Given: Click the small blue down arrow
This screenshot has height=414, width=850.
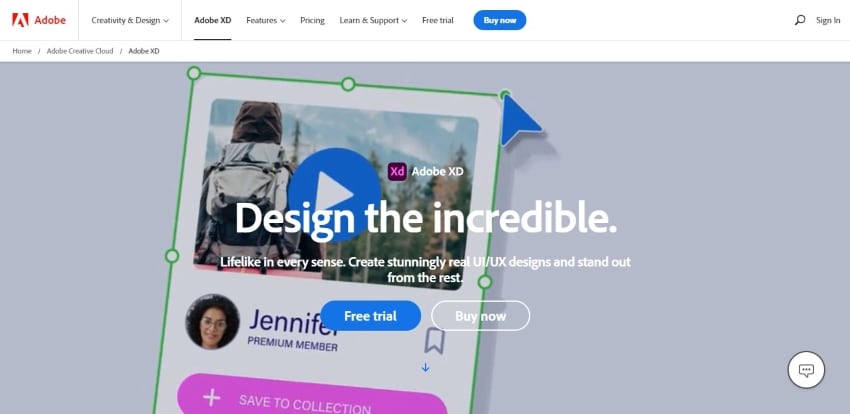Looking at the screenshot, I should (x=426, y=368).
